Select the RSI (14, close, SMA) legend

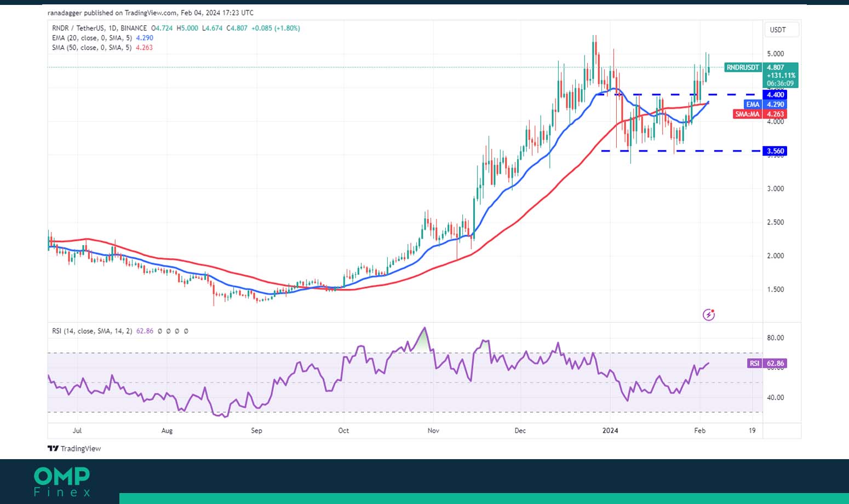pos(92,331)
